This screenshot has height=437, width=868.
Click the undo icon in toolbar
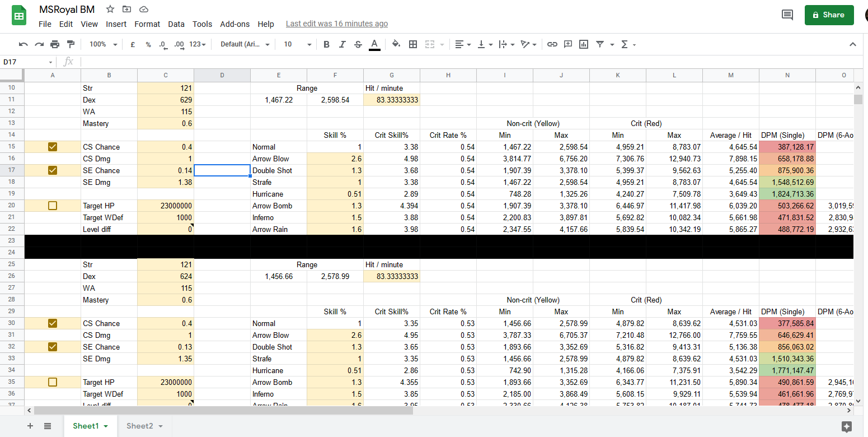click(23, 44)
